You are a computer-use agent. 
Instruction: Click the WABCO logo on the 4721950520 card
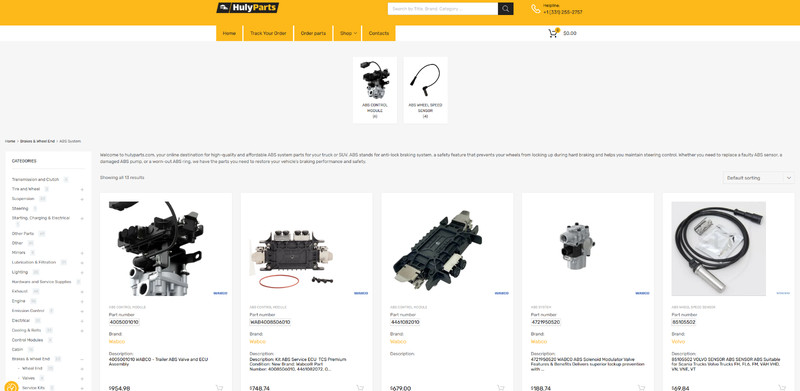(642, 294)
